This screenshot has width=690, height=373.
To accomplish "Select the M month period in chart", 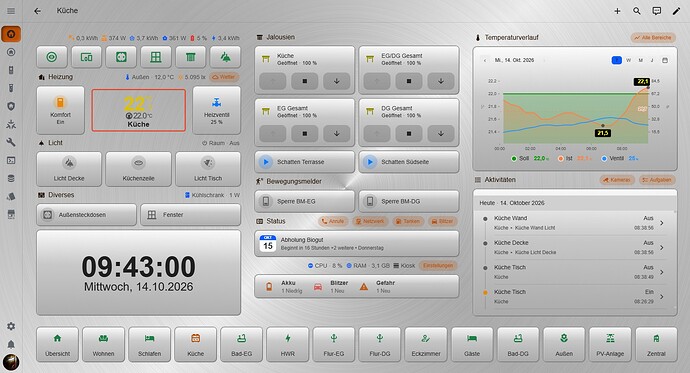I will 641,60.
